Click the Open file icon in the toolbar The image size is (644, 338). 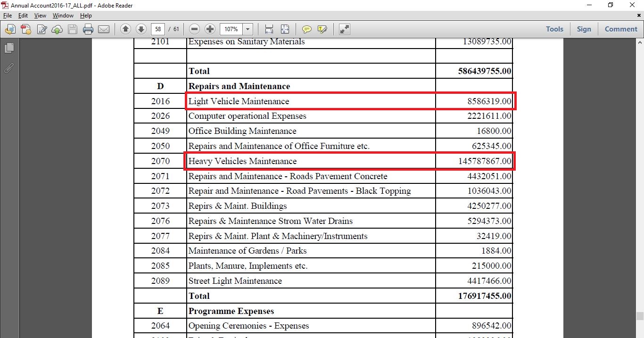[10, 29]
